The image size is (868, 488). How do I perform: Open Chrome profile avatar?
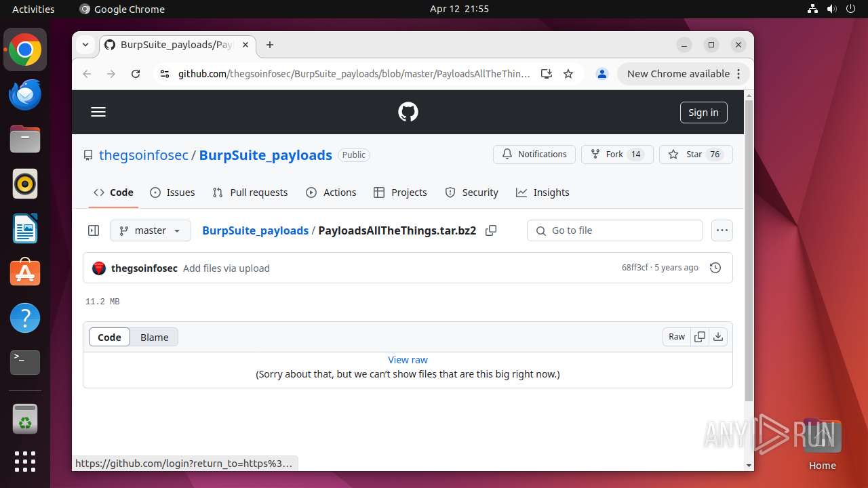(602, 74)
